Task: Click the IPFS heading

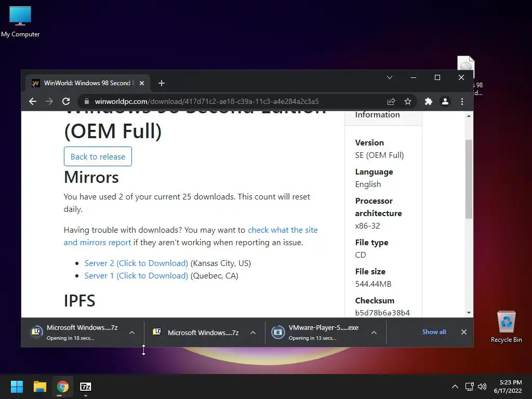Action: click(x=79, y=301)
